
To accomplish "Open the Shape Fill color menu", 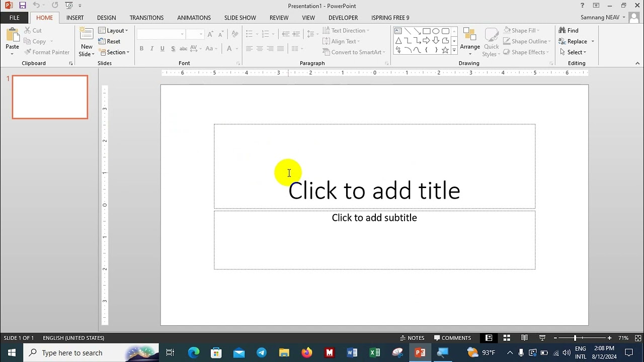I will (522, 31).
